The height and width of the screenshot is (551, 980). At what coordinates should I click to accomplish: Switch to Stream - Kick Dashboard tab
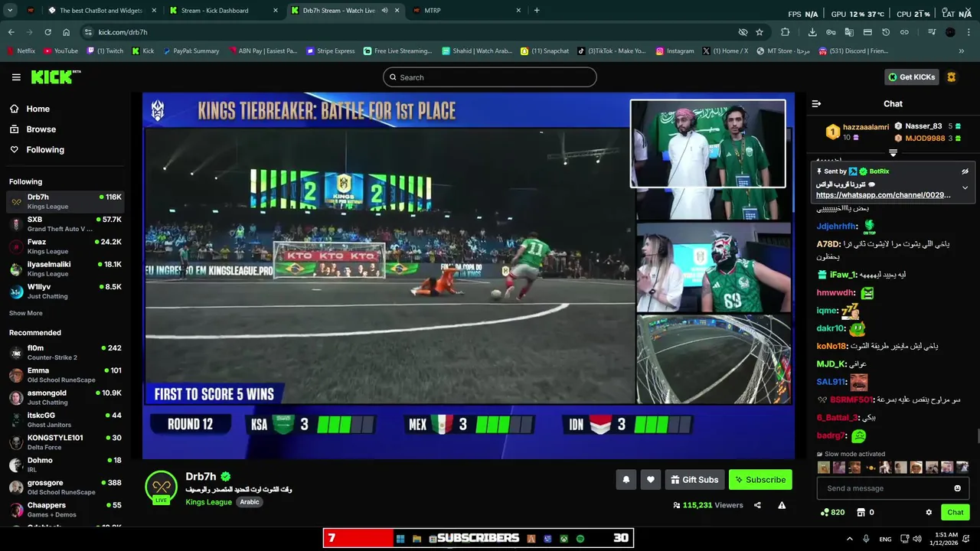(x=223, y=11)
